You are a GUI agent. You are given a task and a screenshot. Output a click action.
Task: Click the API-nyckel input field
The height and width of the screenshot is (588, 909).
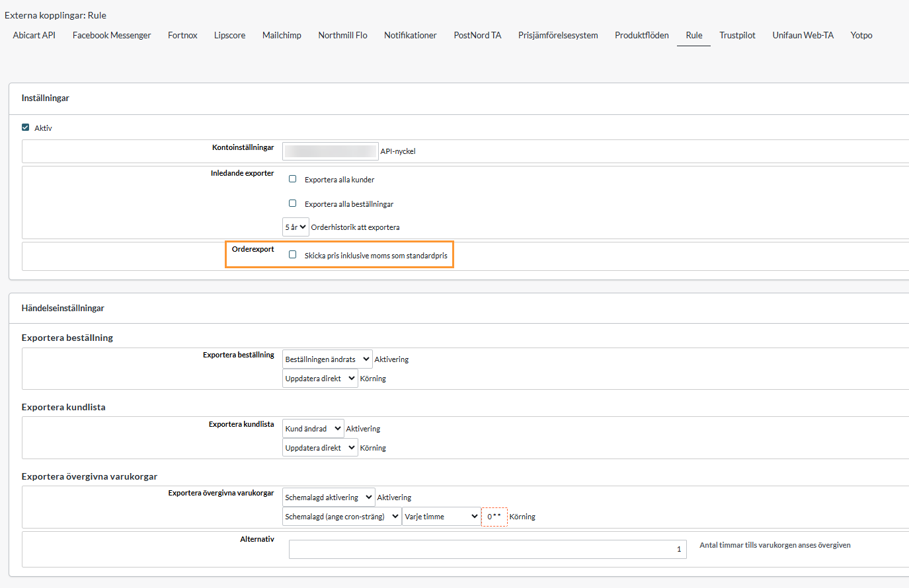click(330, 151)
